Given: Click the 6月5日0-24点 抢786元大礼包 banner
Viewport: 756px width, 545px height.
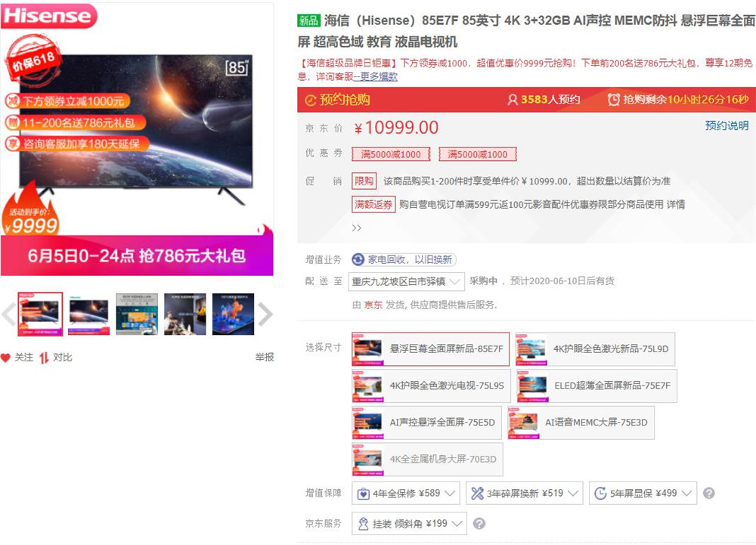Looking at the screenshot, I should (x=137, y=255).
